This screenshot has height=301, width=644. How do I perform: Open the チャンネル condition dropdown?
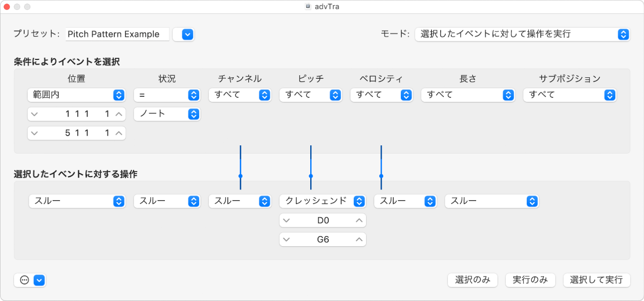tap(240, 95)
